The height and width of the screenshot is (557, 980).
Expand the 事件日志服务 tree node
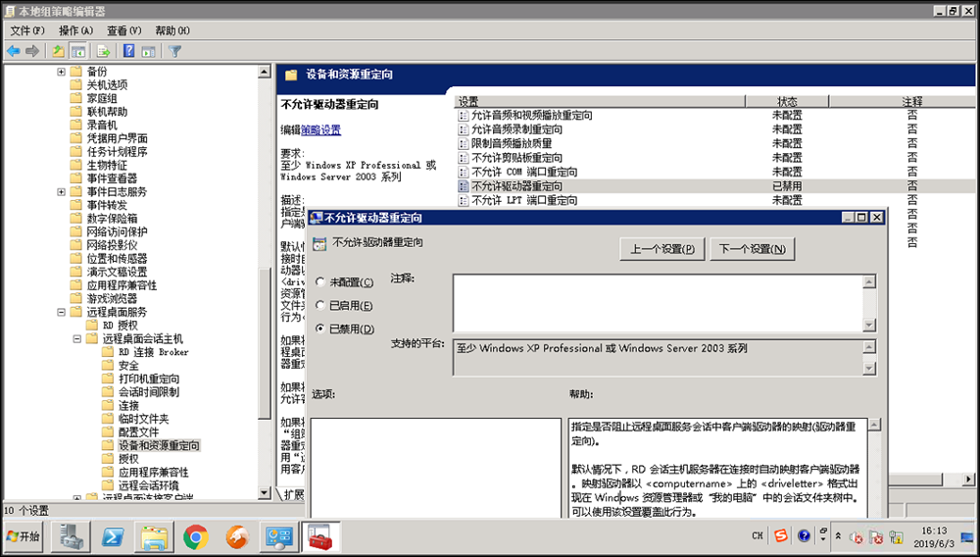pos(62,192)
